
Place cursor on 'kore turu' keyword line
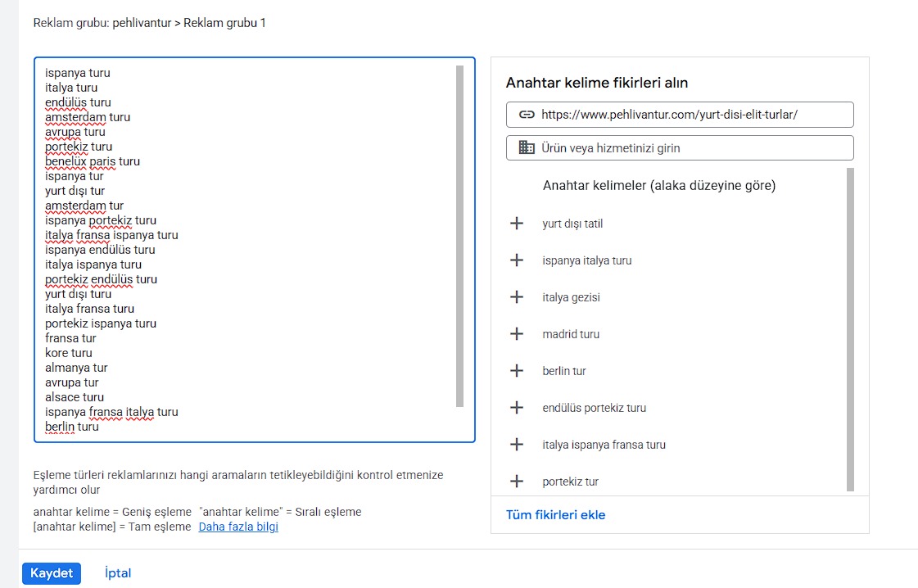pos(69,353)
